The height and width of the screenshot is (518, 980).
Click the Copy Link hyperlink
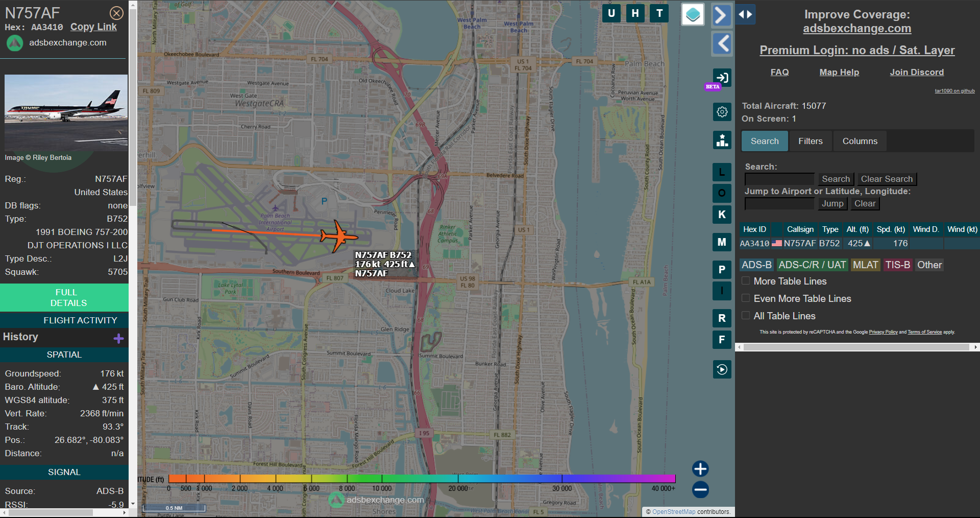pos(93,27)
